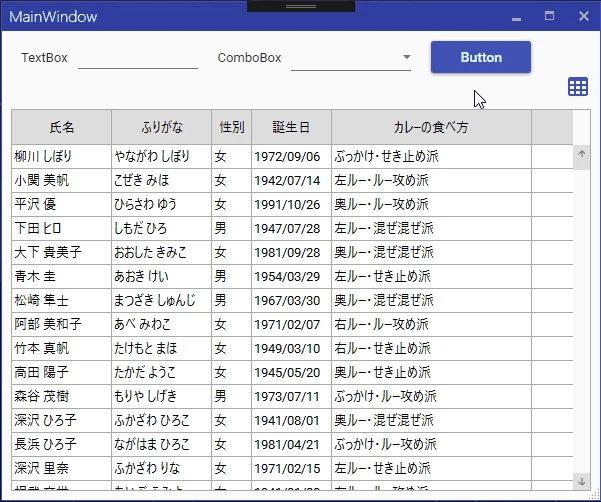
Task: Select birthday 1971/02/15
Action: pos(291,468)
